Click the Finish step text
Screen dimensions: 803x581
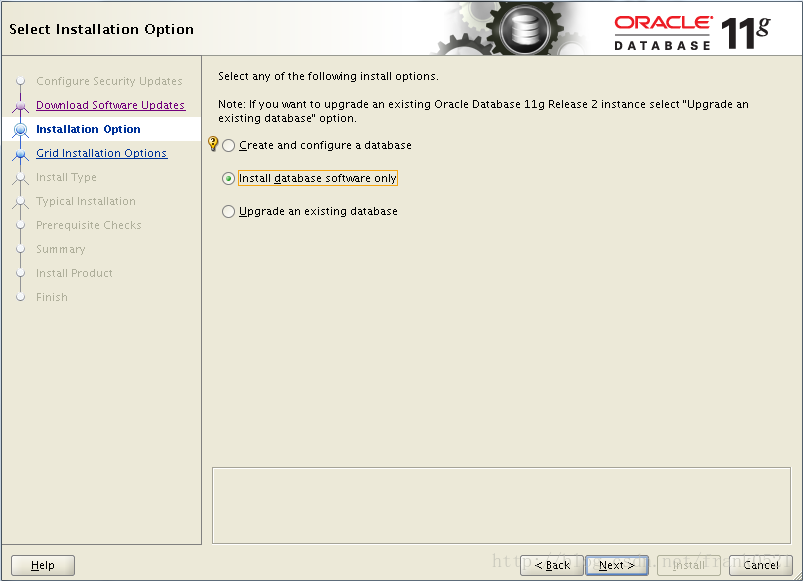tap(52, 297)
